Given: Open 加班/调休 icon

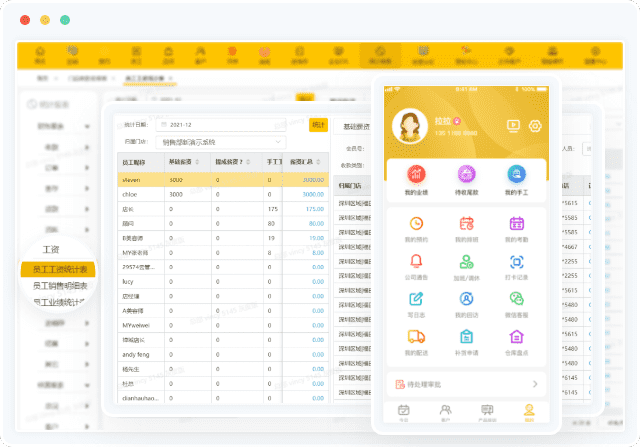Looking at the screenshot, I should [x=466, y=261].
